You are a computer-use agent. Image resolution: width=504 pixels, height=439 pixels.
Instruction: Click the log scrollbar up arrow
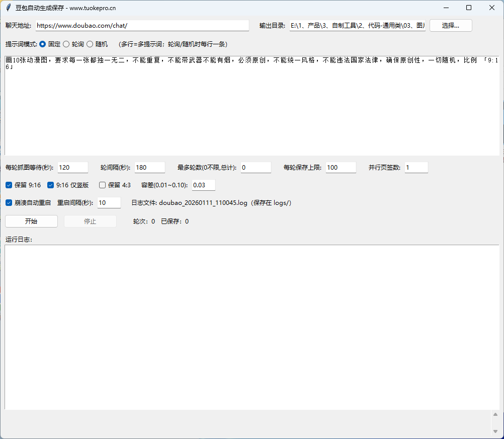point(495,415)
